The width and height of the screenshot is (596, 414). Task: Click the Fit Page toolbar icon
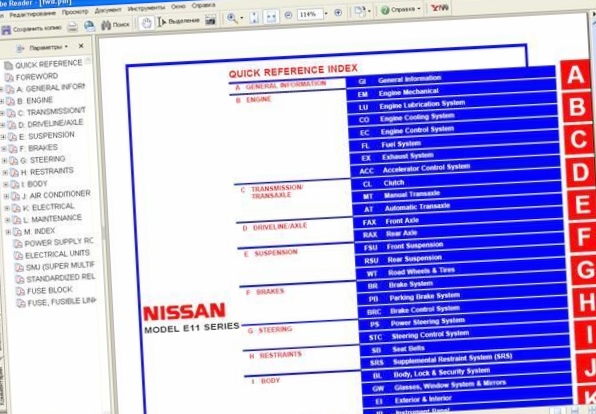[255, 17]
